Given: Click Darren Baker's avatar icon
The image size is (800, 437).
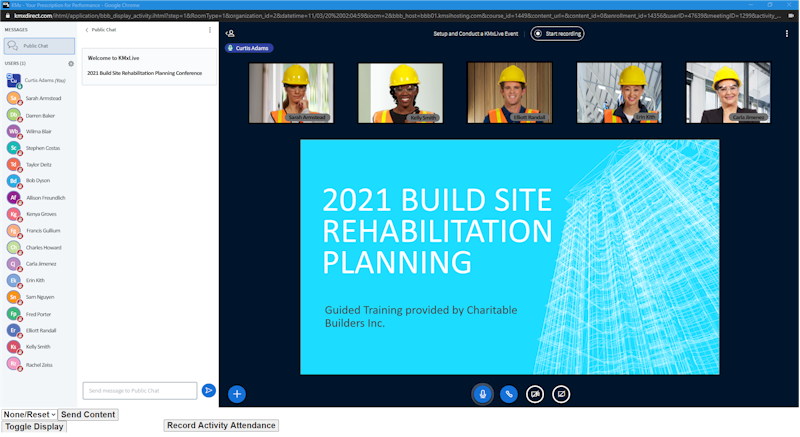Looking at the screenshot, I should [x=14, y=115].
